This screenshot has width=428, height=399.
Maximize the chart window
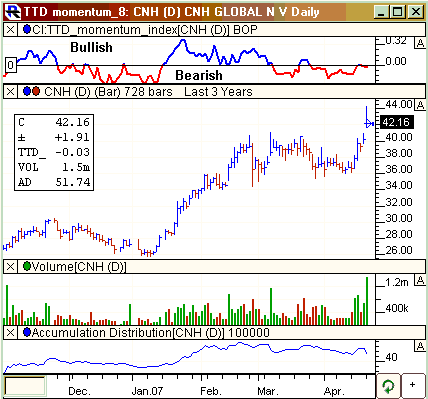coord(398,12)
